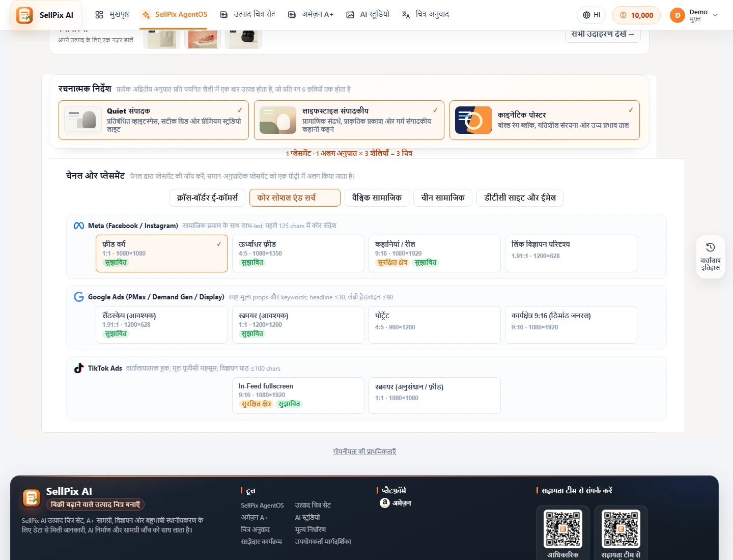Viewport: 733px width, 560px height.
Task: Select the black earbuds example thumbnail
Action: click(x=243, y=39)
